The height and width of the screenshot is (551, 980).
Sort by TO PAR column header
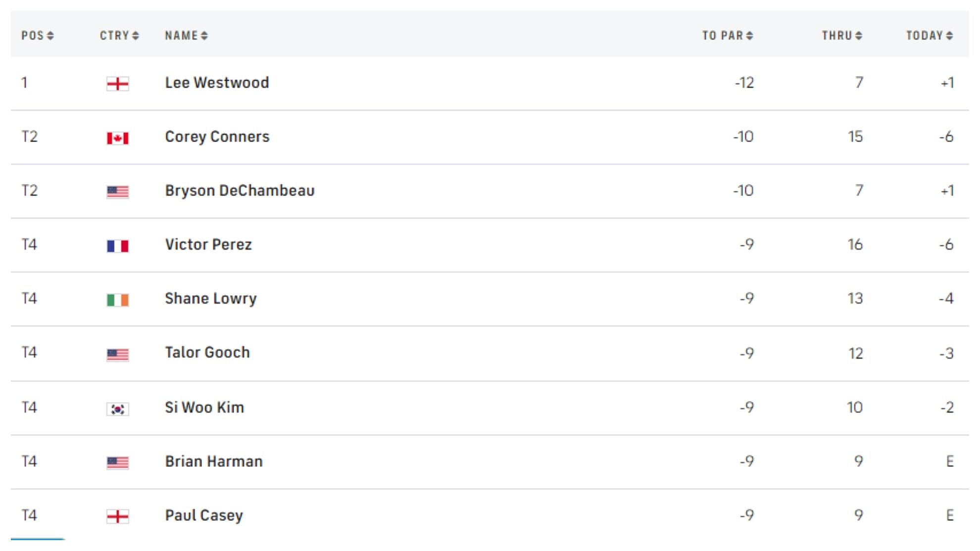(727, 36)
